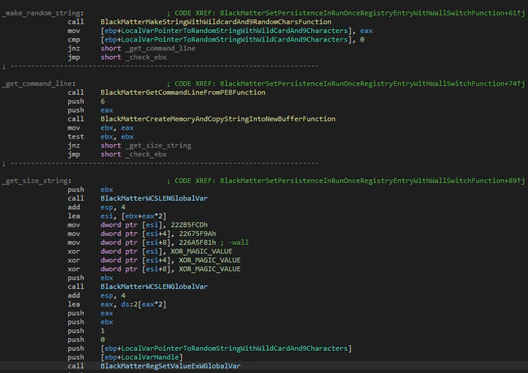Select BlackMatterRegSetValueExWGlobalVar in last call line

170,366
